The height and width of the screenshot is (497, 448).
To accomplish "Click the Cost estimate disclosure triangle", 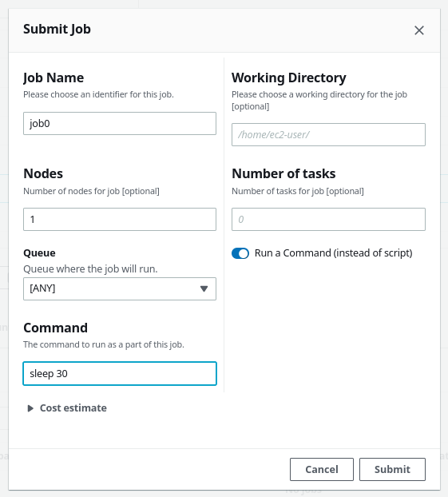I will [30, 408].
